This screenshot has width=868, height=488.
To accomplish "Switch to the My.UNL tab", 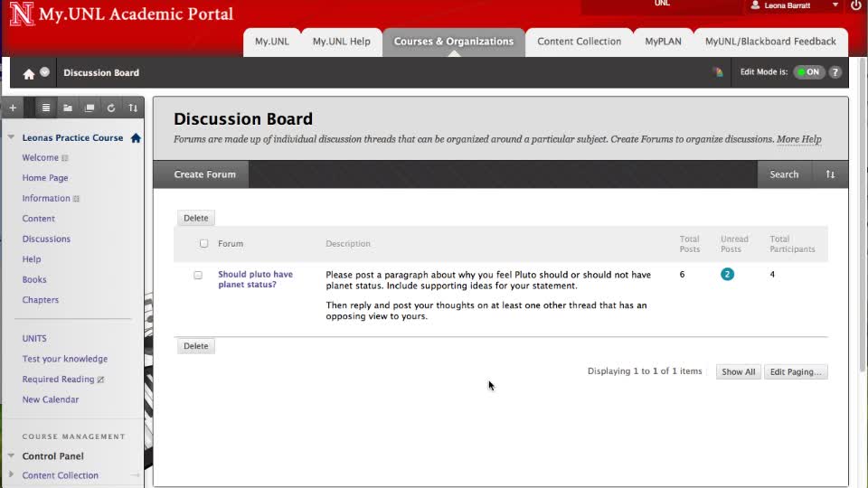I will click(x=272, y=42).
